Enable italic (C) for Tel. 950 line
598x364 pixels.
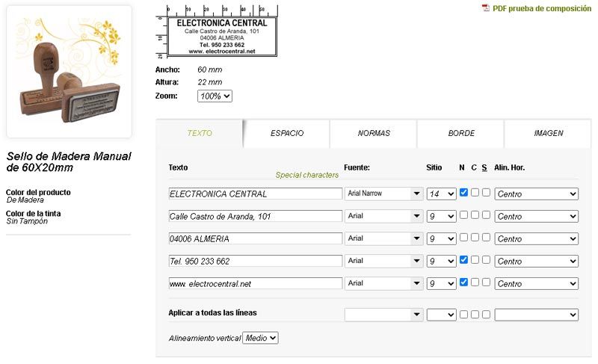[x=475, y=259]
